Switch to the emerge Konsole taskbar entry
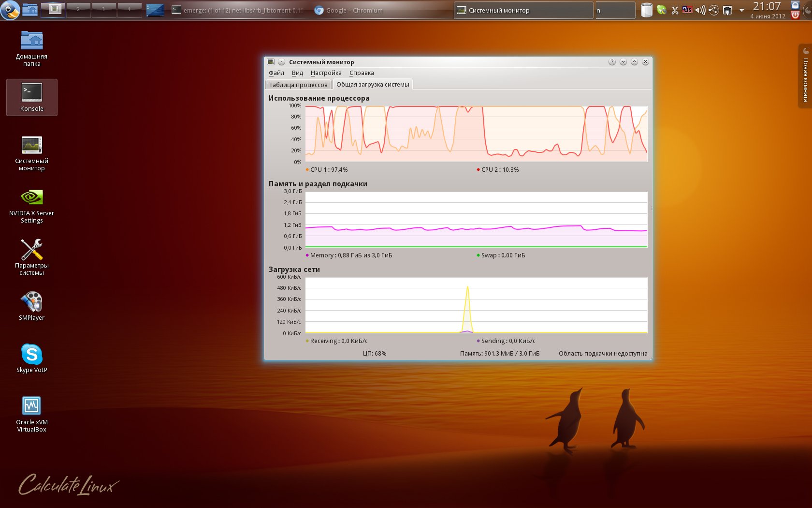This screenshot has height=508, width=812. point(238,10)
